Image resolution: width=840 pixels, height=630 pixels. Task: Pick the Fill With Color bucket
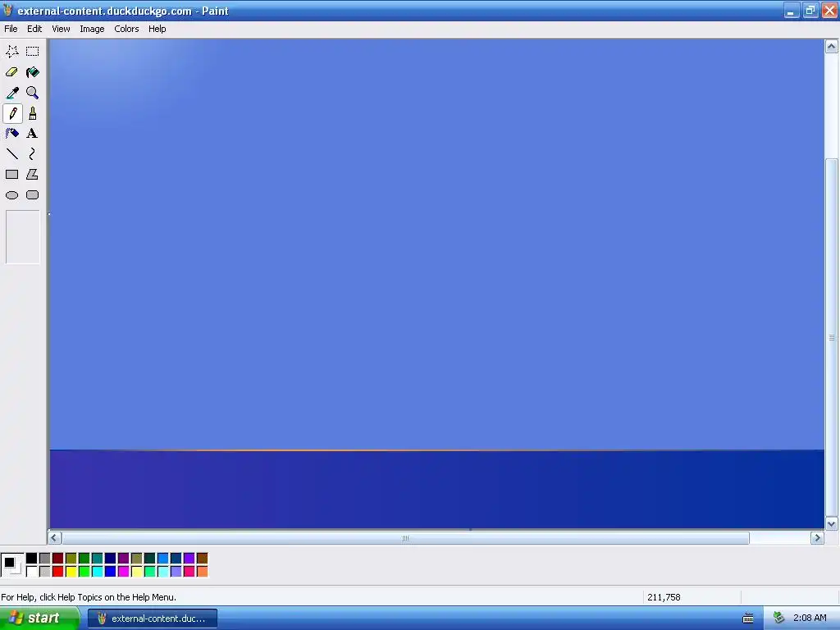[33, 72]
